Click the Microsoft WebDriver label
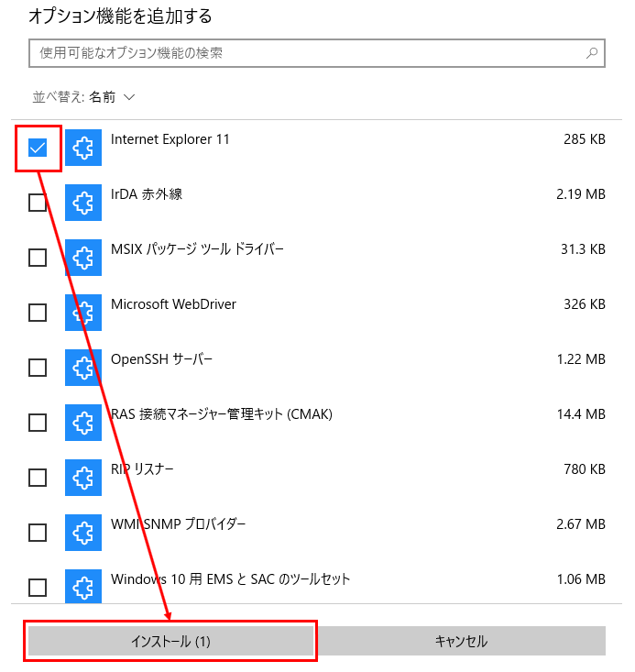Screen dimensions: 635x672 [173, 304]
